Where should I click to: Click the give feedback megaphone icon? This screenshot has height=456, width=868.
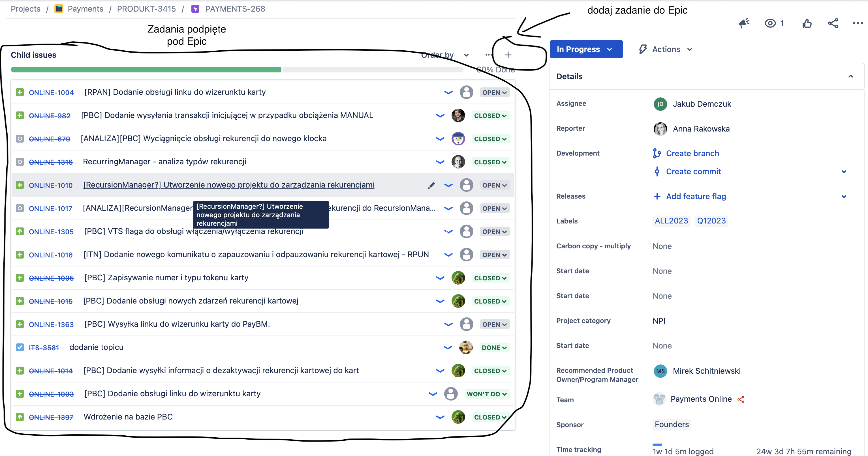744,23
